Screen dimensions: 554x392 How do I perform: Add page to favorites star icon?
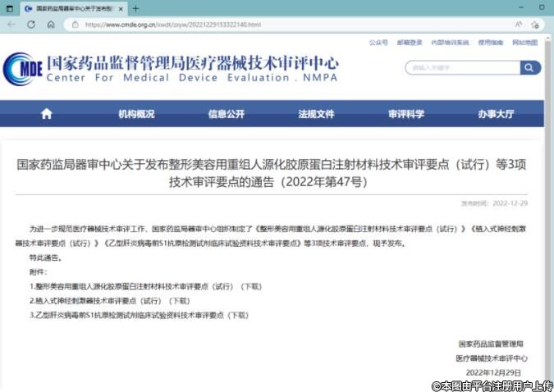click(535, 25)
